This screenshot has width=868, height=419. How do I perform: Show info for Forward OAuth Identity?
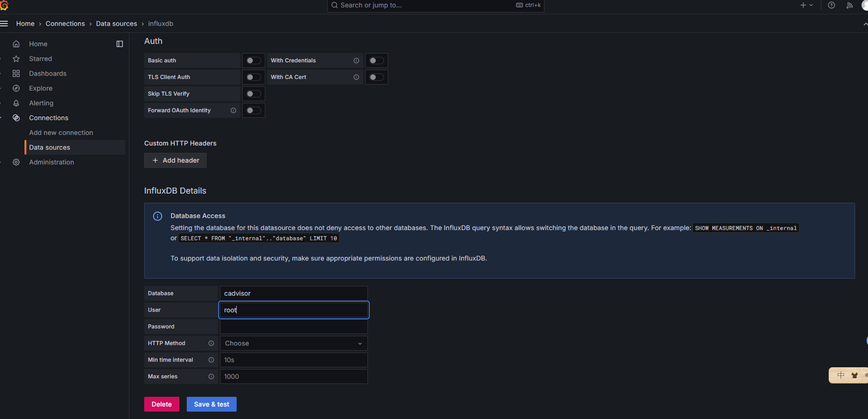tap(233, 110)
